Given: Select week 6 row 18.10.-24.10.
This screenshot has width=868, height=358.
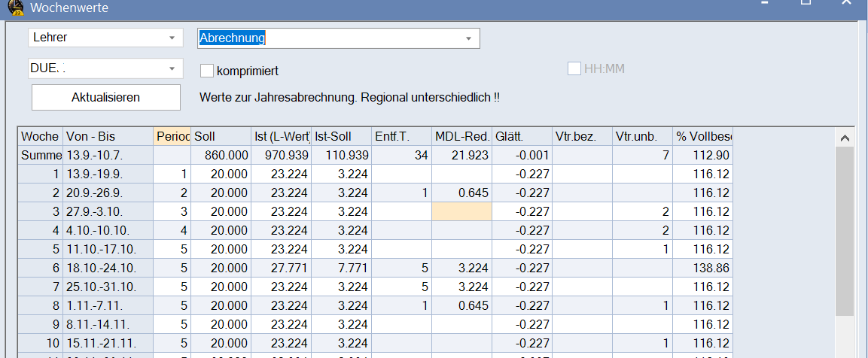Looking at the screenshot, I should point(101,268).
